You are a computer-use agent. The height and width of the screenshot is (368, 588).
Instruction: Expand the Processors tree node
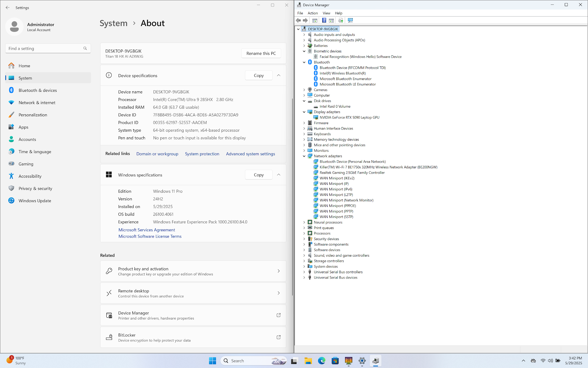tap(304, 233)
